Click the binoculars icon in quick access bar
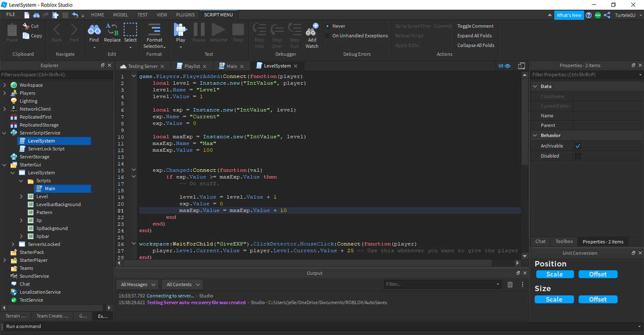The image size is (644, 335). [x=36, y=15]
